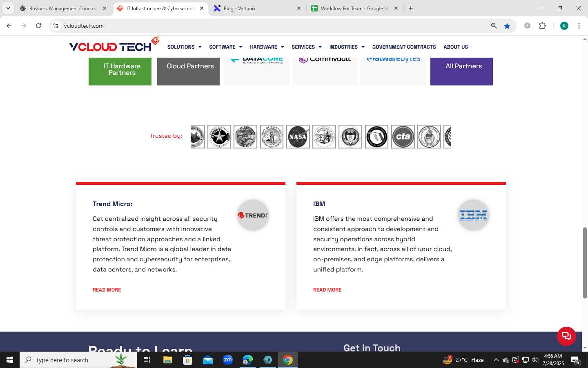Click the address bar URL field
The height and width of the screenshot is (368, 588).
274,26
